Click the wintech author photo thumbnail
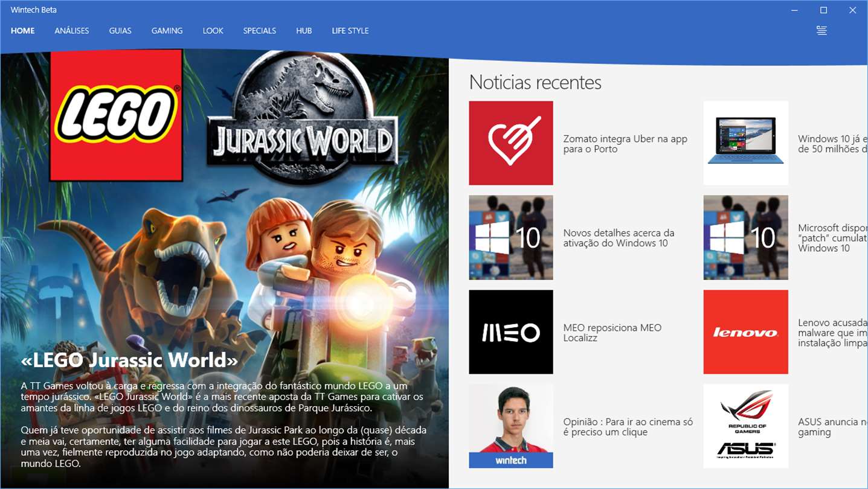The height and width of the screenshot is (489, 868). pos(511,426)
